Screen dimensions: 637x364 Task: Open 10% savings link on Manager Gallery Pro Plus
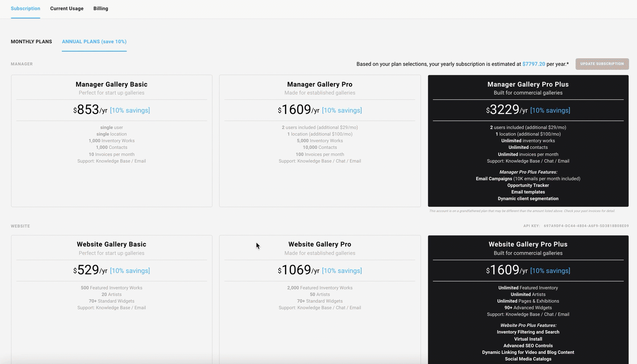pyautogui.click(x=550, y=110)
